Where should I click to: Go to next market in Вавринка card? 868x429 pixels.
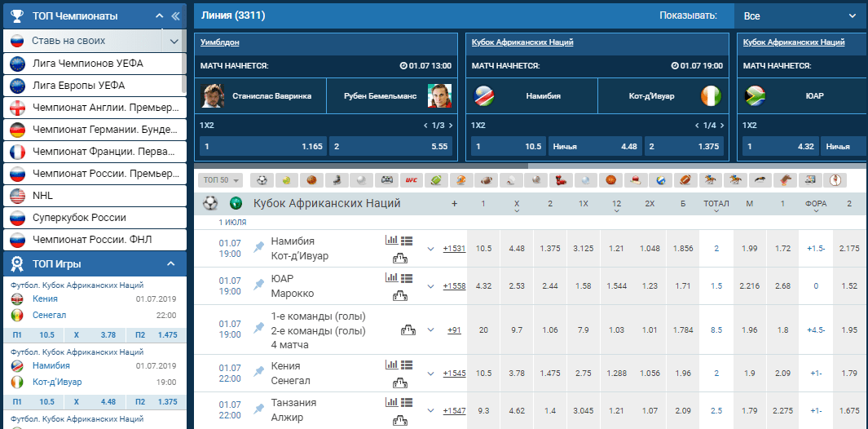(x=451, y=126)
